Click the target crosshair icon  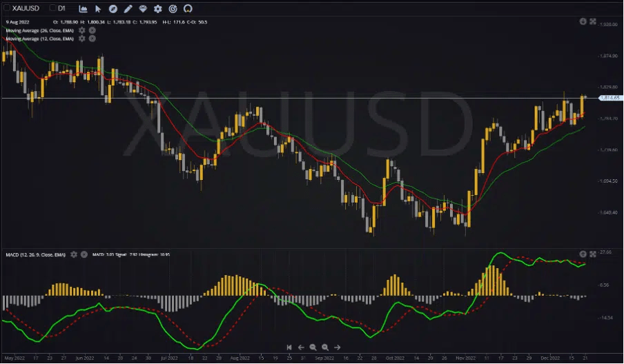pyautogui.click(x=173, y=8)
